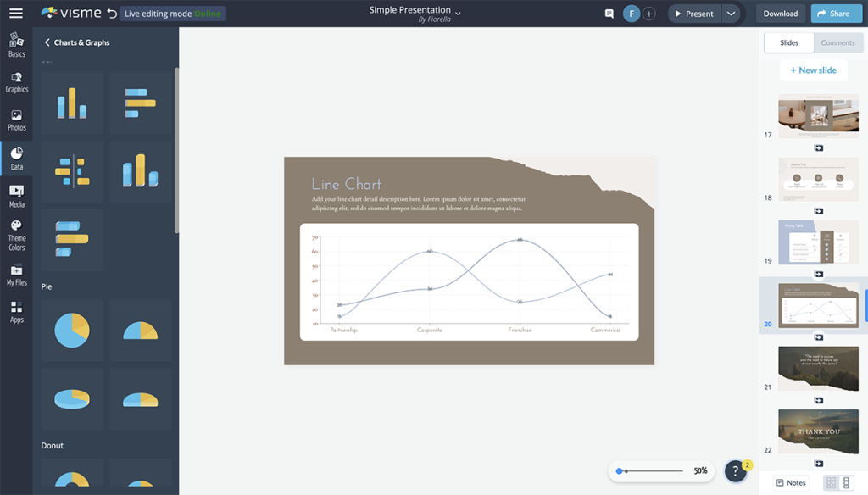Open the hamburger menu

tap(15, 13)
